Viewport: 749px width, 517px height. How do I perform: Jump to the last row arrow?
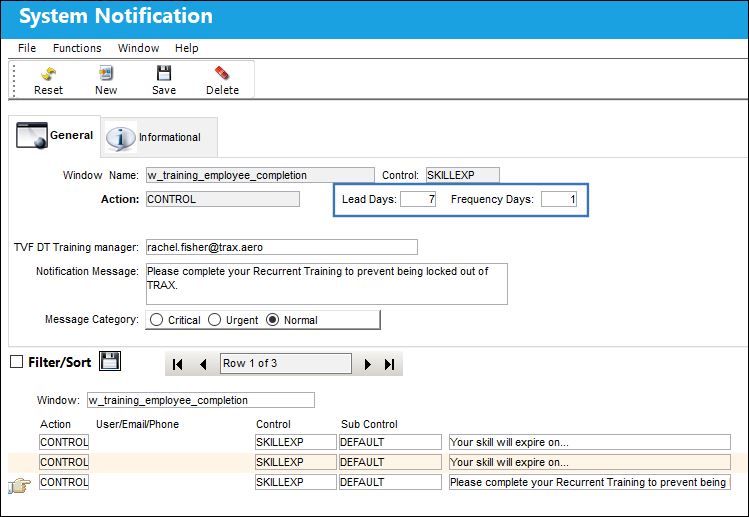[390, 364]
